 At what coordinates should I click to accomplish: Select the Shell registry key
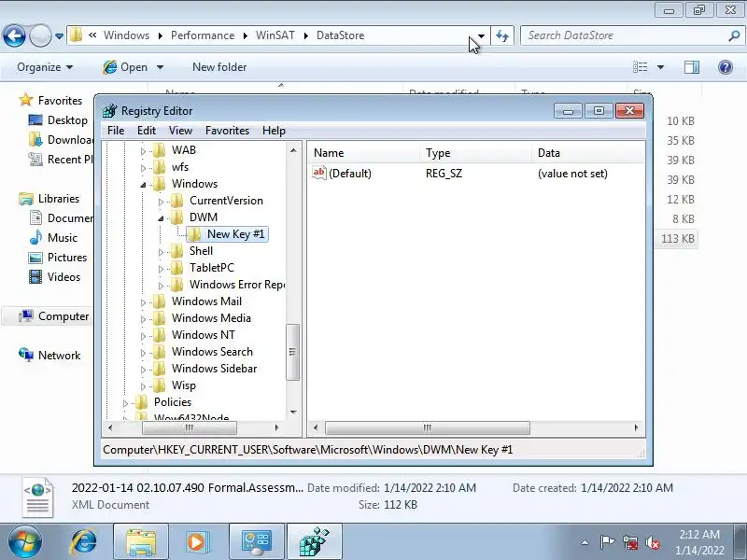pos(201,251)
